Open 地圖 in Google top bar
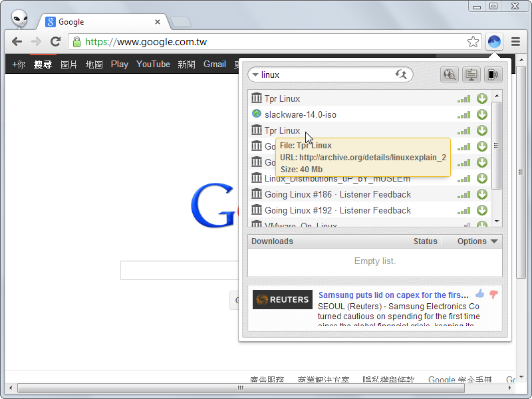This screenshot has width=532, height=399. [94, 64]
